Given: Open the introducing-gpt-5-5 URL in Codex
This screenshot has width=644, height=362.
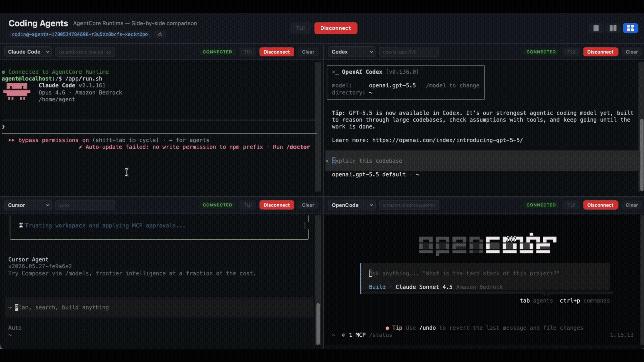Looking at the screenshot, I should click(x=447, y=140).
